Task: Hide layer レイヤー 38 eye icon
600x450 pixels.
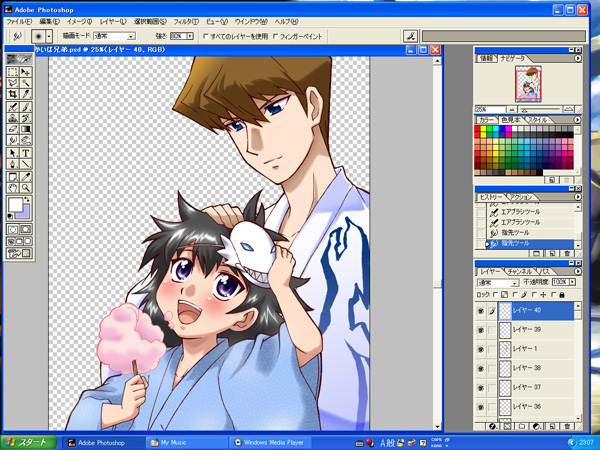Action: [481, 368]
